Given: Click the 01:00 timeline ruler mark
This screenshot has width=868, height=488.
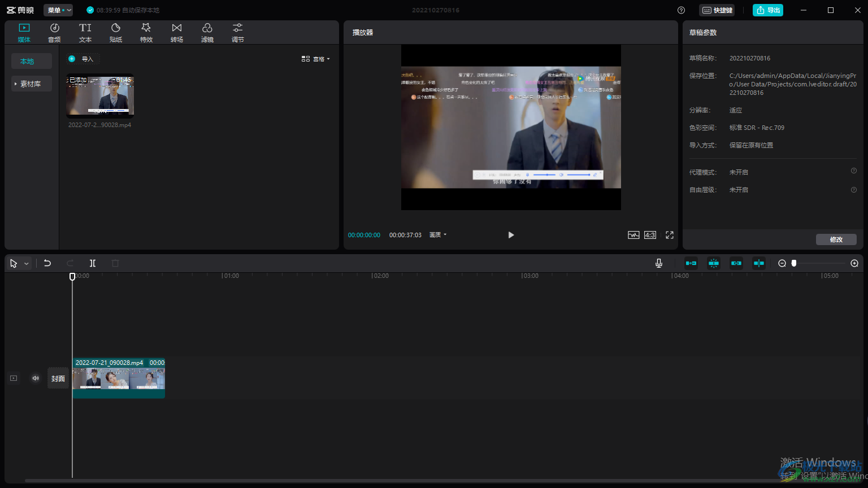Looking at the screenshot, I should [231, 276].
